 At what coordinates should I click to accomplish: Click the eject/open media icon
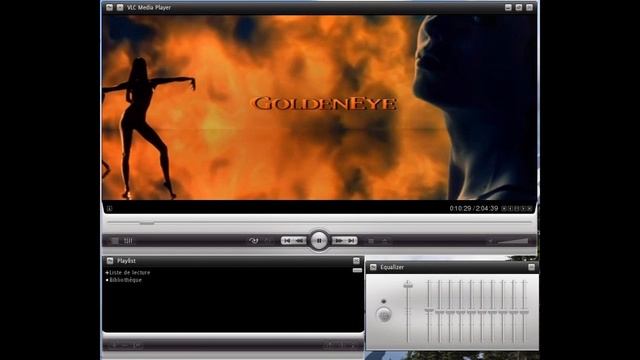[x=384, y=241]
